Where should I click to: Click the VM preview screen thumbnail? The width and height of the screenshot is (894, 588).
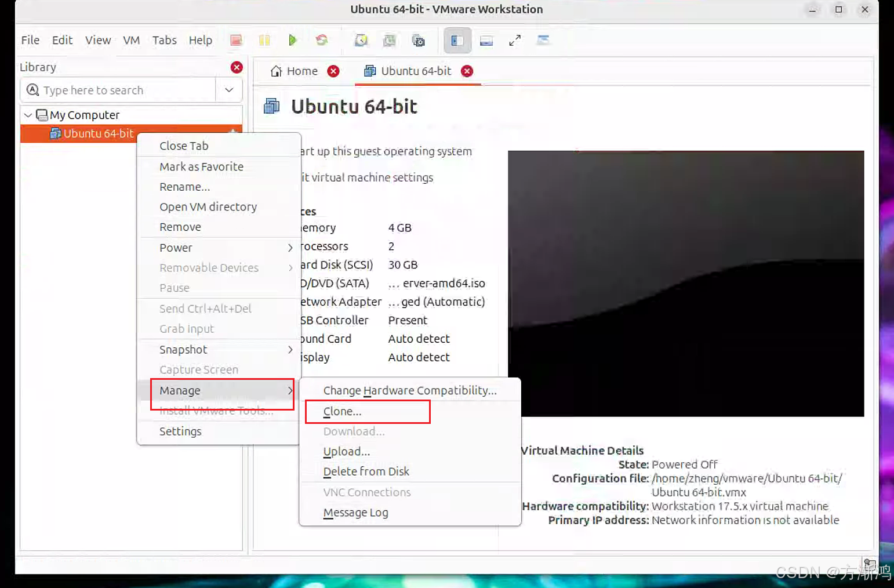click(686, 284)
